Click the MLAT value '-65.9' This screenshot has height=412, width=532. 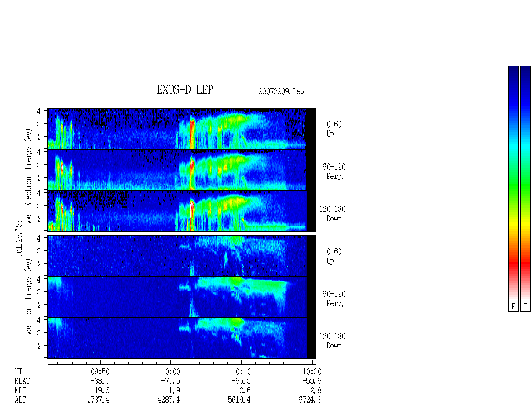point(241,381)
